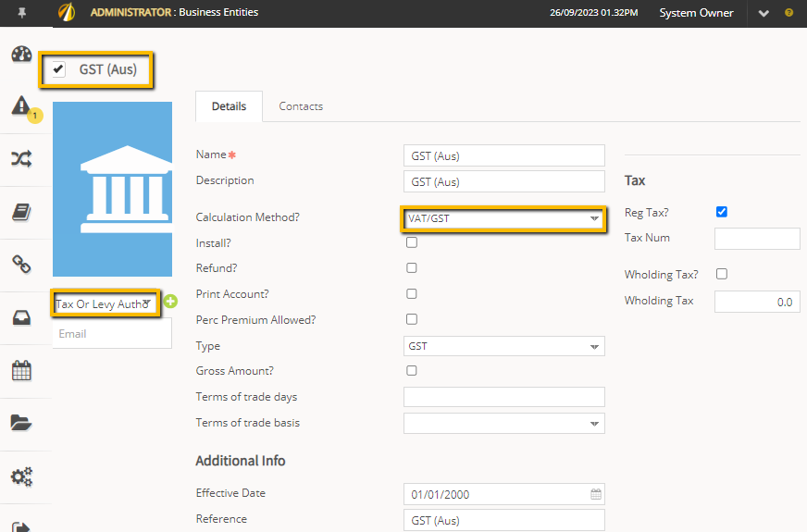
Task: Open the Type GST dropdown
Action: pyautogui.click(x=503, y=346)
